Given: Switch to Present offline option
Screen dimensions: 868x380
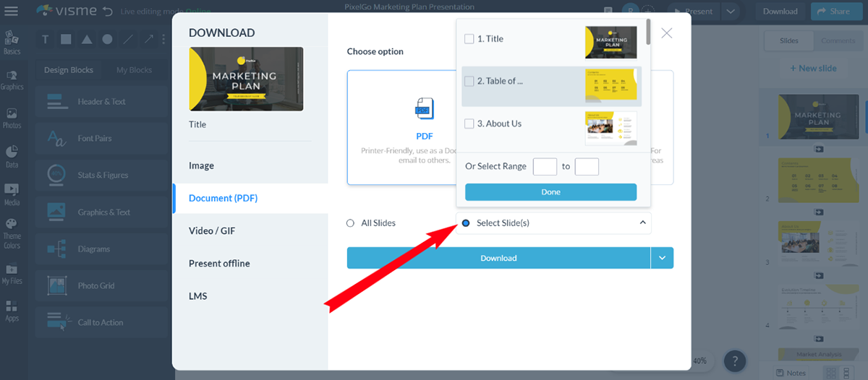Looking at the screenshot, I should (219, 264).
